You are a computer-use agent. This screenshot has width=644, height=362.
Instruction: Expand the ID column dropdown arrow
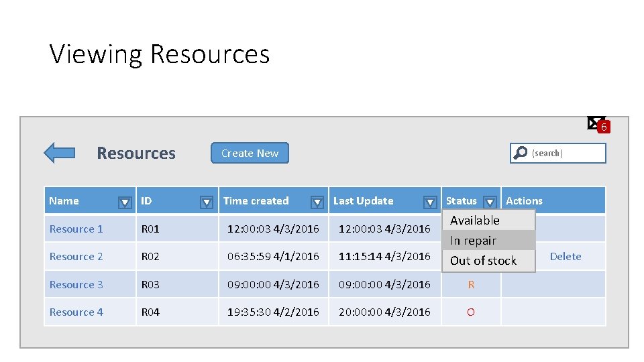click(207, 202)
